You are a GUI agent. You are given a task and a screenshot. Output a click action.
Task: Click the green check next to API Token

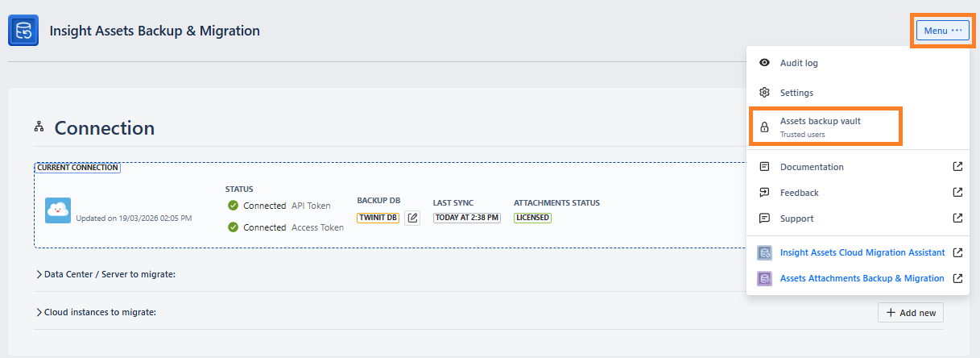pyautogui.click(x=234, y=206)
